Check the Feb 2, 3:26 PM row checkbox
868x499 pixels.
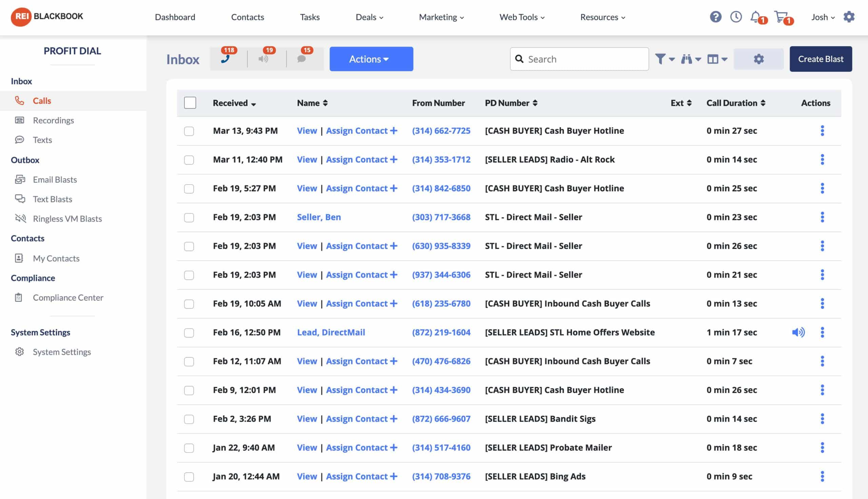pos(189,419)
